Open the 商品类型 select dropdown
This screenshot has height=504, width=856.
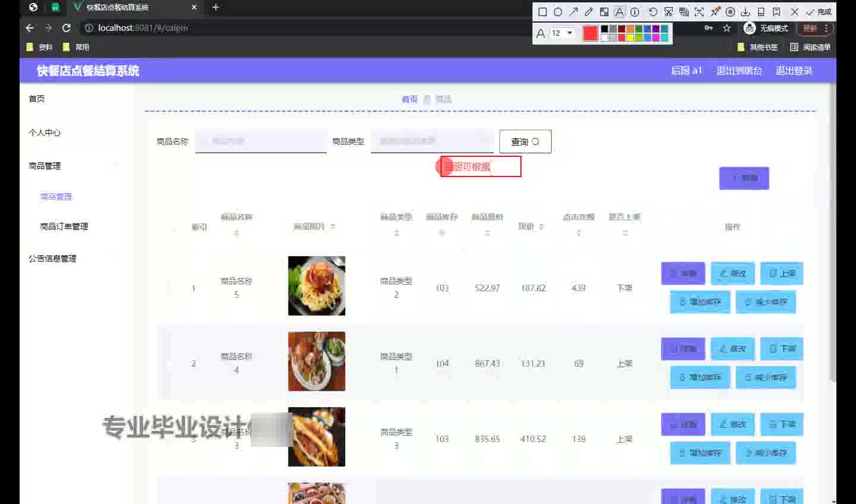(432, 141)
